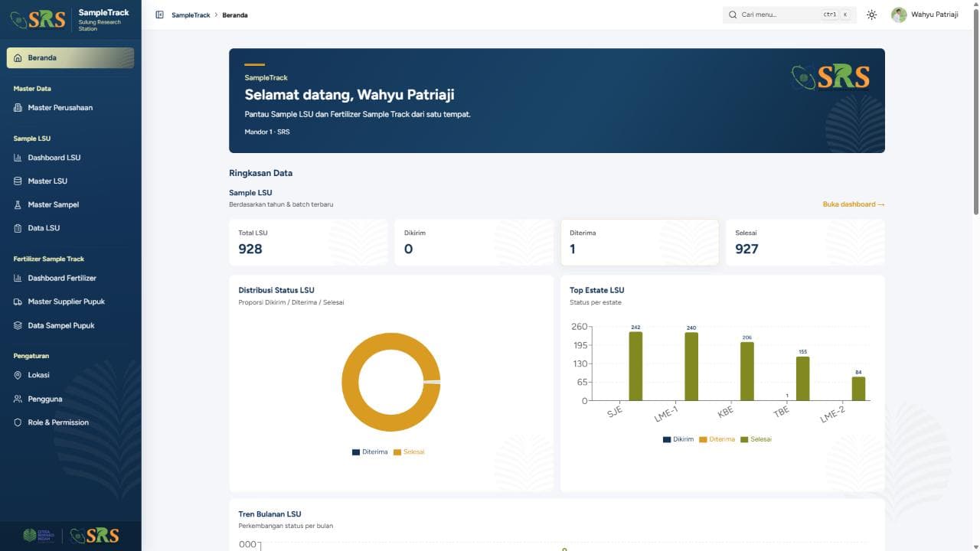Click the Master Supplier Pupuk truck icon

[x=18, y=302]
